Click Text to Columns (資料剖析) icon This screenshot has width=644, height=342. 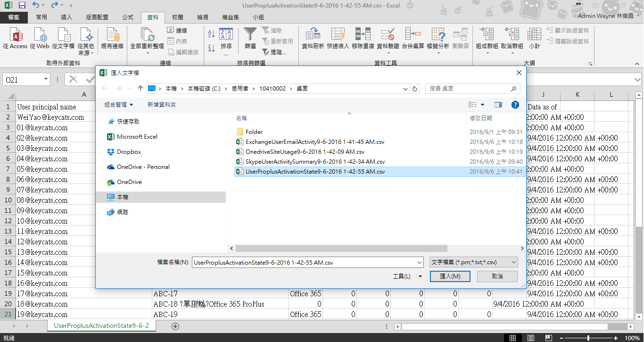click(x=313, y=39)
